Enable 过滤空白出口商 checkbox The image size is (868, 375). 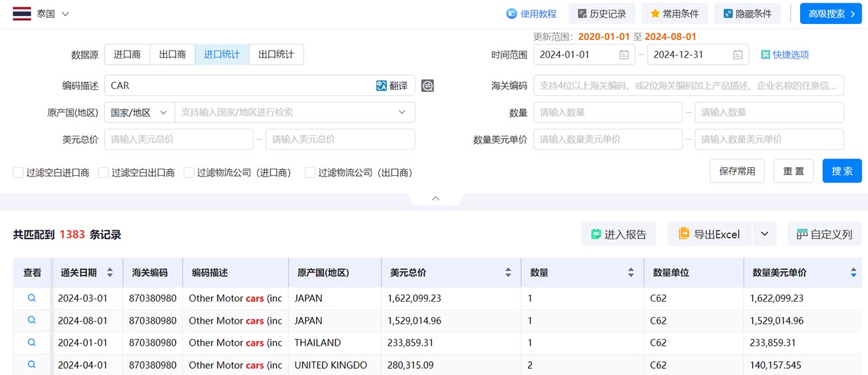103,173
